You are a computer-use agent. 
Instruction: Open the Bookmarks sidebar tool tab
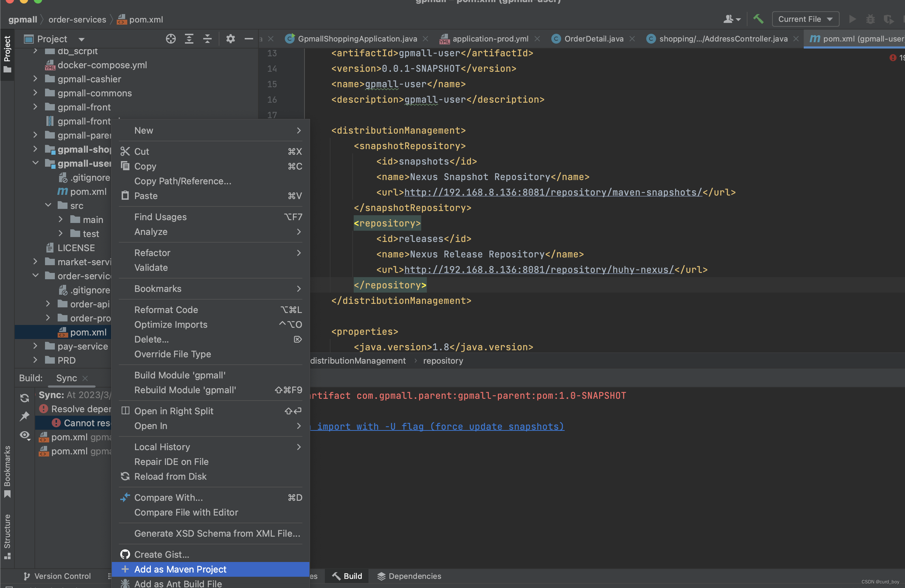point(7,472)
